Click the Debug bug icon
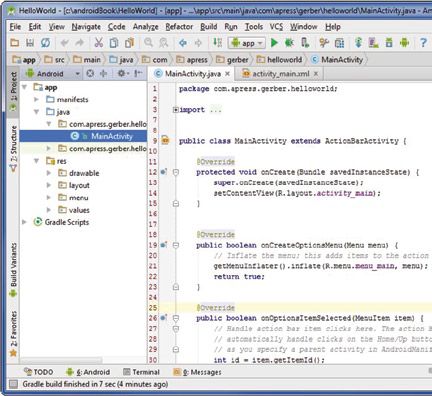 (x=289, y=43)
